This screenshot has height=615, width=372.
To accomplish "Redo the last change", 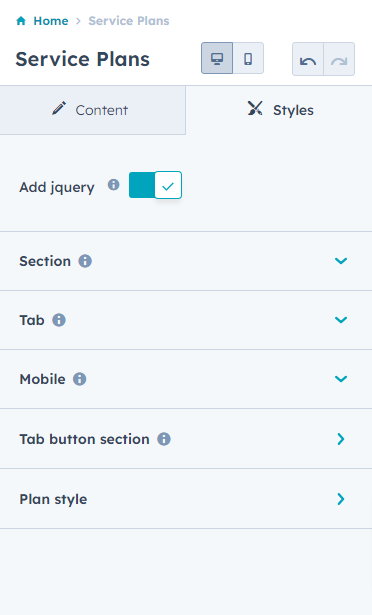I will pos(339,59).
